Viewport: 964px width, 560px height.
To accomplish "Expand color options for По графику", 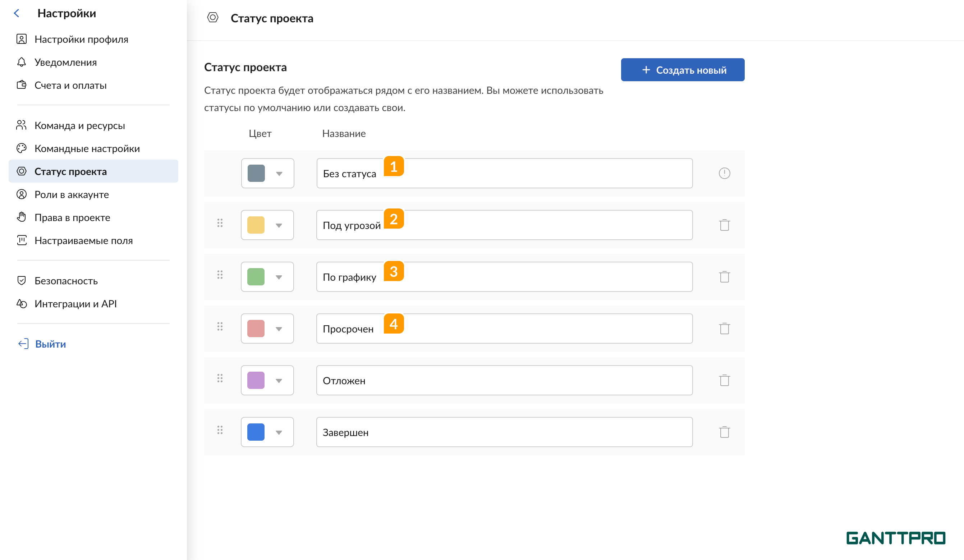I will (279, 276).
